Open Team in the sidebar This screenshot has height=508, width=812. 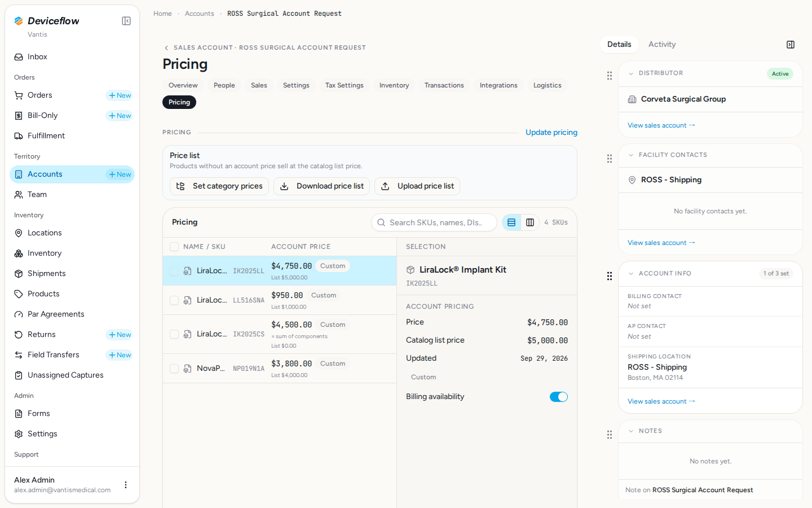point(72,194)
